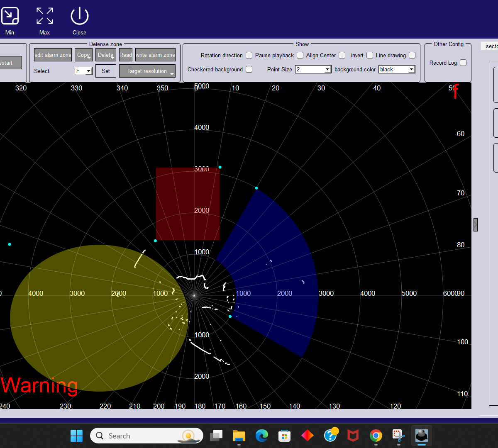
Task: Open File Explorer from the taskbar
Action: [x=239, y=436]
